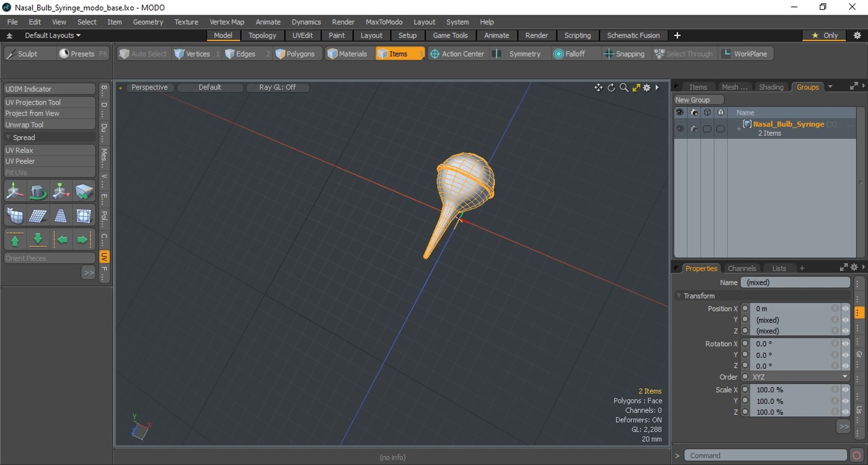This screenshot has height=465, width=868.
Task: Open Properties panel gear options
Action: coord(854,267)
